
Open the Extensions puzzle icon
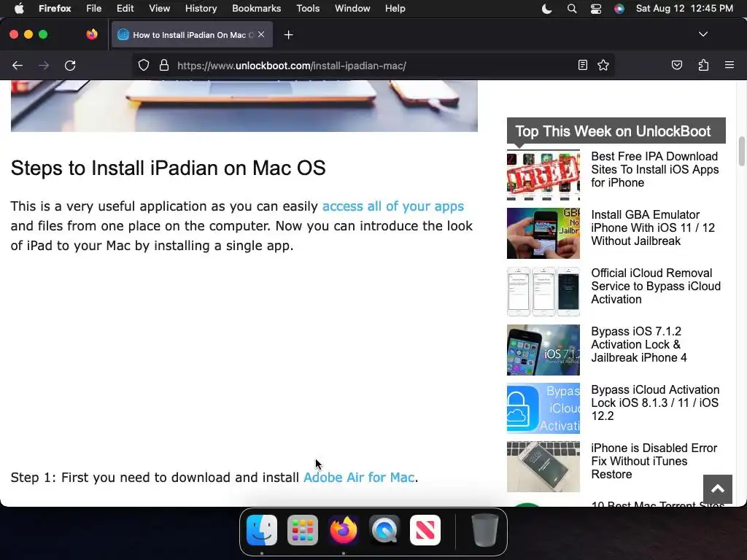[703, 65]
